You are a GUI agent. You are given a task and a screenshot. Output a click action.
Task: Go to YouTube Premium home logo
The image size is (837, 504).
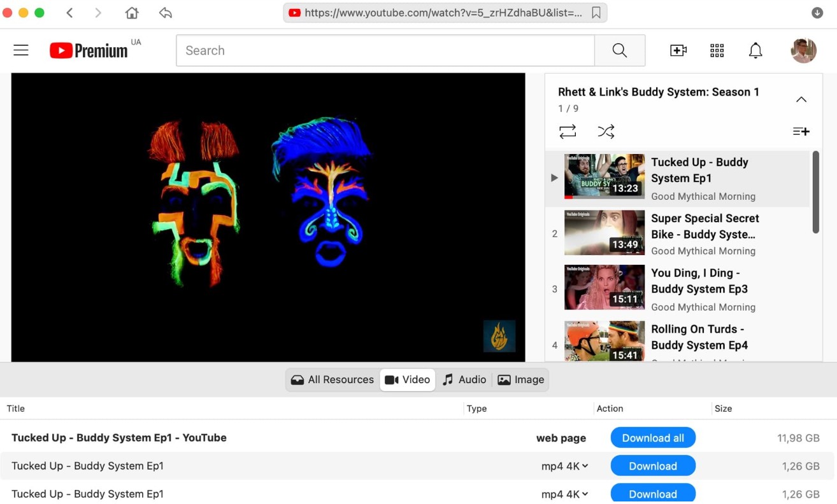(x=89, y=50)
